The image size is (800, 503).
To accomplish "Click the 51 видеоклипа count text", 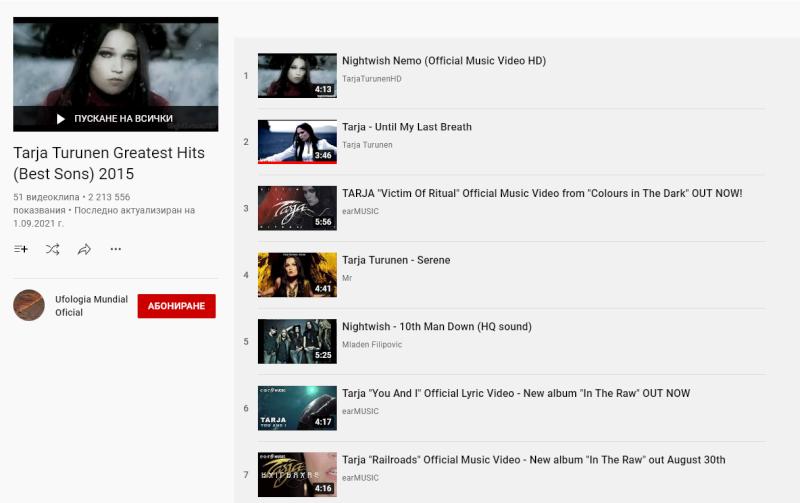I will coord(46,197).
